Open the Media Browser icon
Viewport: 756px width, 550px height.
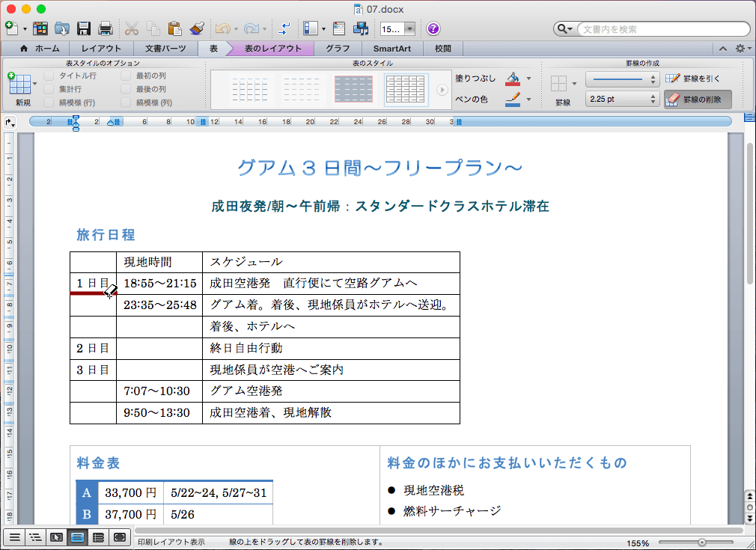(x=361, y=29)
